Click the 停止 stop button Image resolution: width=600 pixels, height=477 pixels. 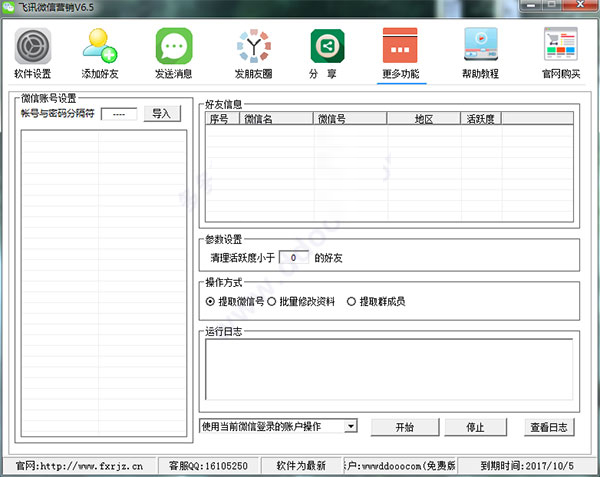coord(476,427)
